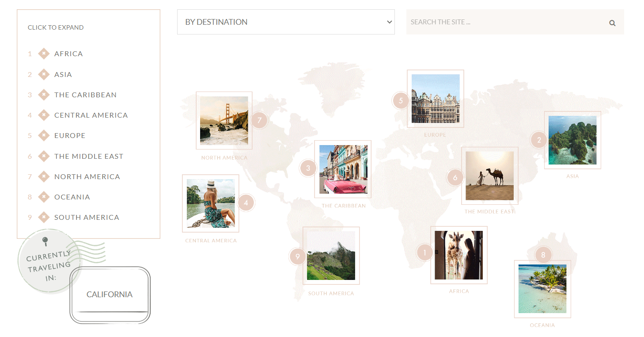
Task: Click the California stamp box
Action: point(110,295)
